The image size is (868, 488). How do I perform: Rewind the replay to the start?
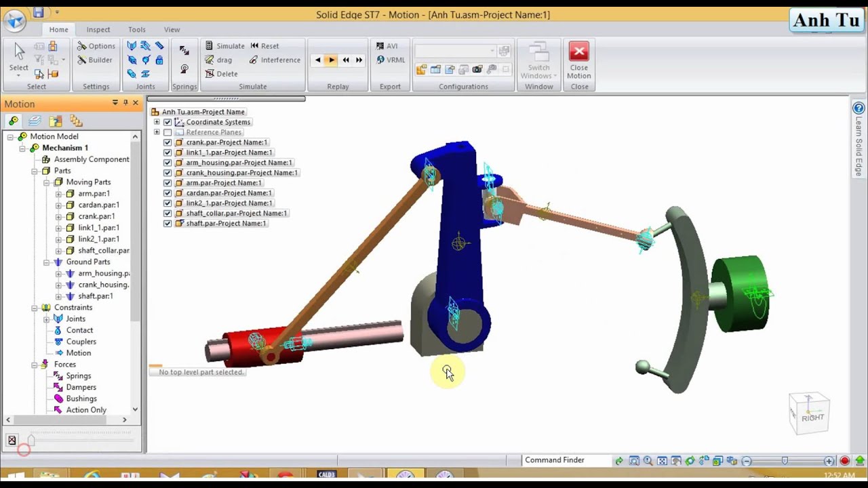[x=345, y=60]
